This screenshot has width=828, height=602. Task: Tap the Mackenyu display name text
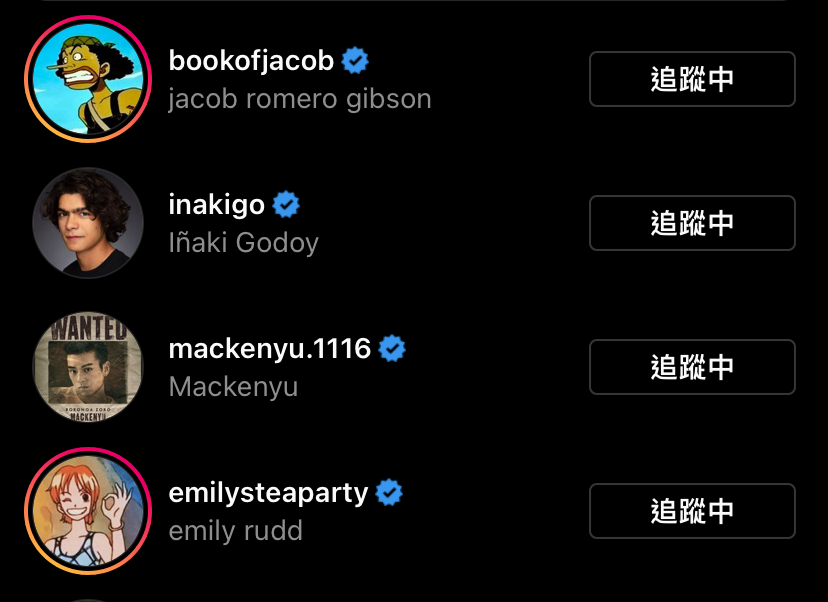coord(233,387)
